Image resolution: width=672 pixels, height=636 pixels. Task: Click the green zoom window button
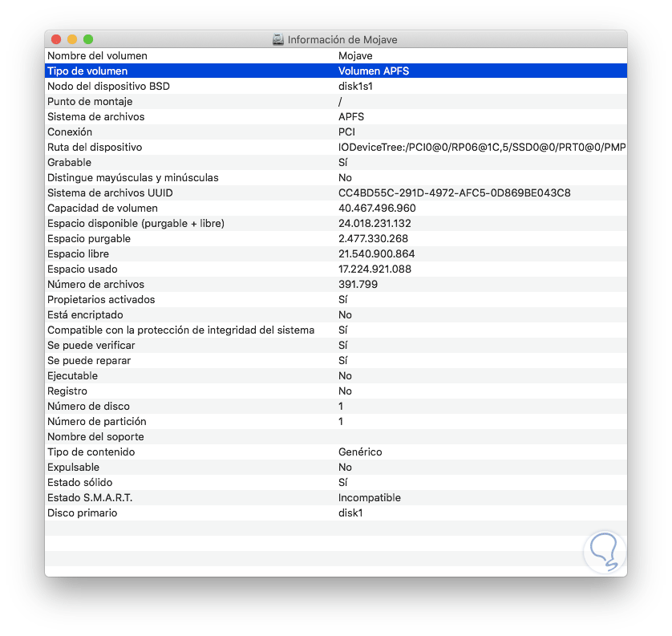pyautogui.click(x=88, y=39)
